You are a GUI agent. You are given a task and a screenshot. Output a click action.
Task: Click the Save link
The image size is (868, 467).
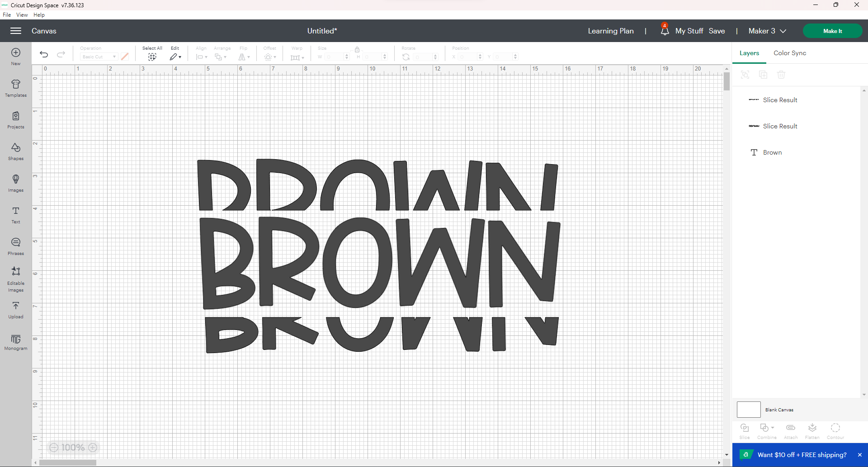(717, 31)
